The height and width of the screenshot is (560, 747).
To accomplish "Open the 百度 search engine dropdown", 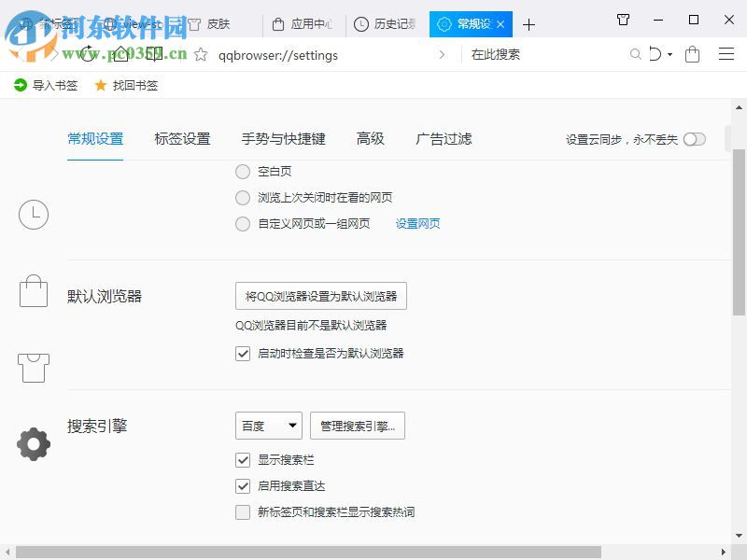I will click(268, 425).
